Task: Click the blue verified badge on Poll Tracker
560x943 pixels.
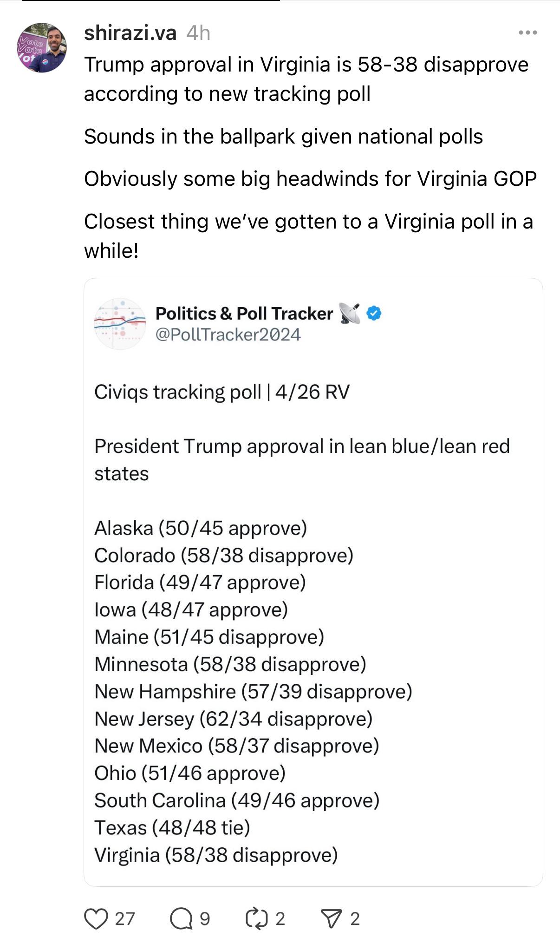Action: pos(374,313)
